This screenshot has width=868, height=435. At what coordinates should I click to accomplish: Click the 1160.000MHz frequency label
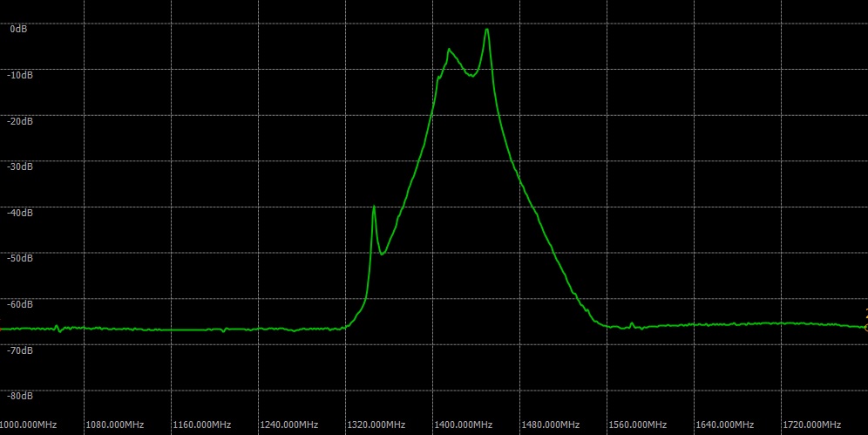point(201,425)
